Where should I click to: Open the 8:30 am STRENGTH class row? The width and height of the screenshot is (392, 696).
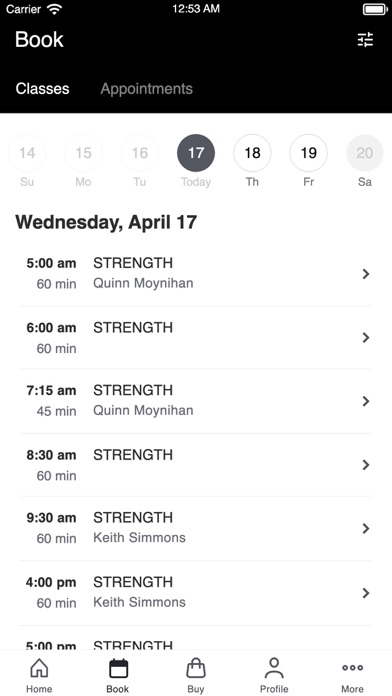196,465
